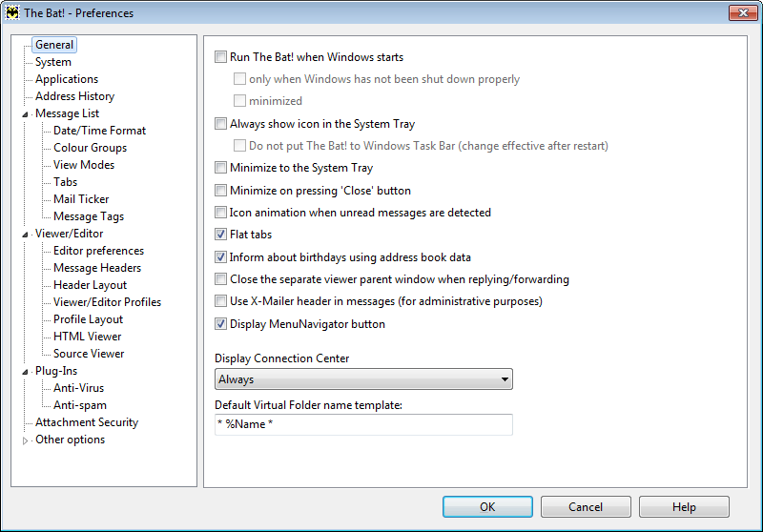Click the Cancel button

click(x=586, y=506)
